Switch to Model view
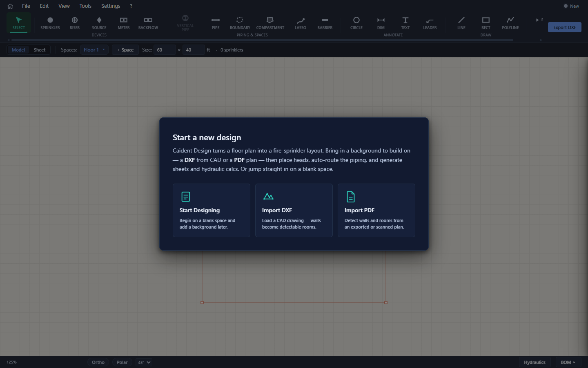588x368 pixels. 18,50
